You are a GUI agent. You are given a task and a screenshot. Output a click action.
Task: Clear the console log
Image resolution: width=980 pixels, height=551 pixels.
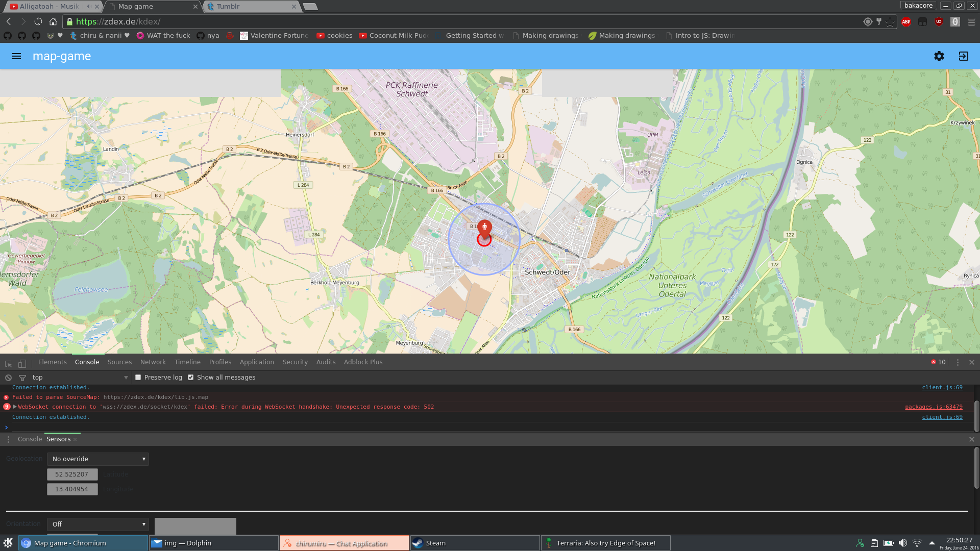click(x=8, y=378)
